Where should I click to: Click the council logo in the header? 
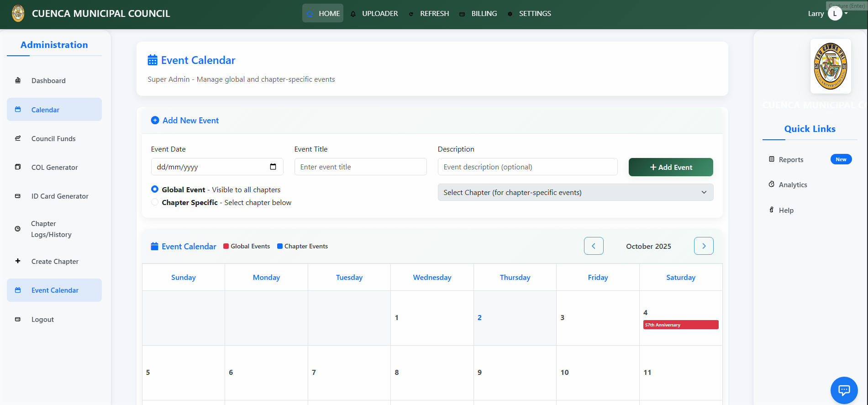click(x=18, y=14)
